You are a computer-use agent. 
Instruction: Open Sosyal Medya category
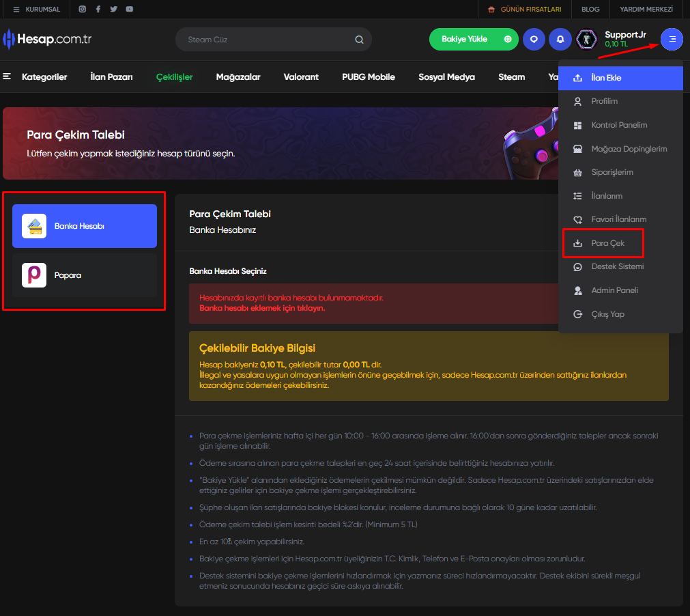click(x=446, y=77)
